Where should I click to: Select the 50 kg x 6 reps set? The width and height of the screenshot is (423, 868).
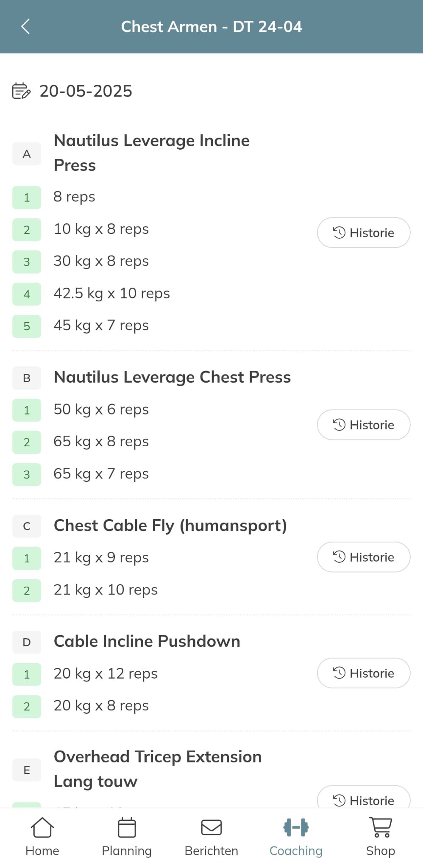coord(101,409)
